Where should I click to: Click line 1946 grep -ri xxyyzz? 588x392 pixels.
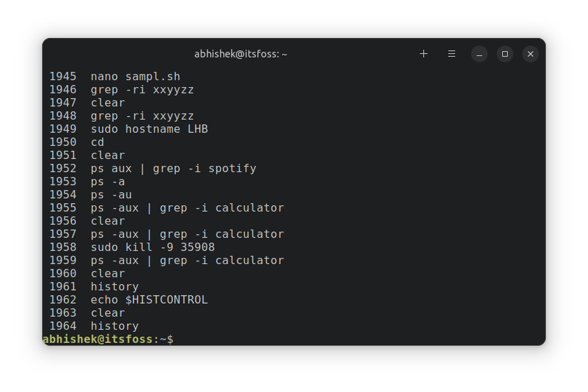122,90
